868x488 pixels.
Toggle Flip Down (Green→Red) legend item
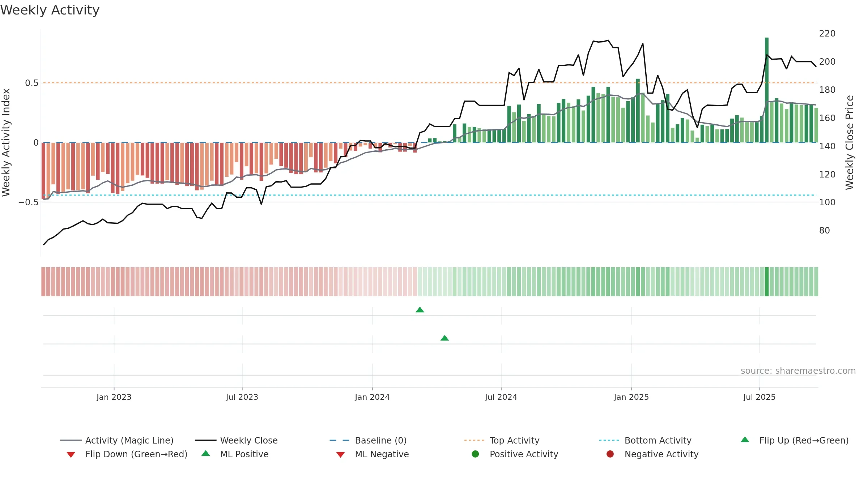point(127,454)
